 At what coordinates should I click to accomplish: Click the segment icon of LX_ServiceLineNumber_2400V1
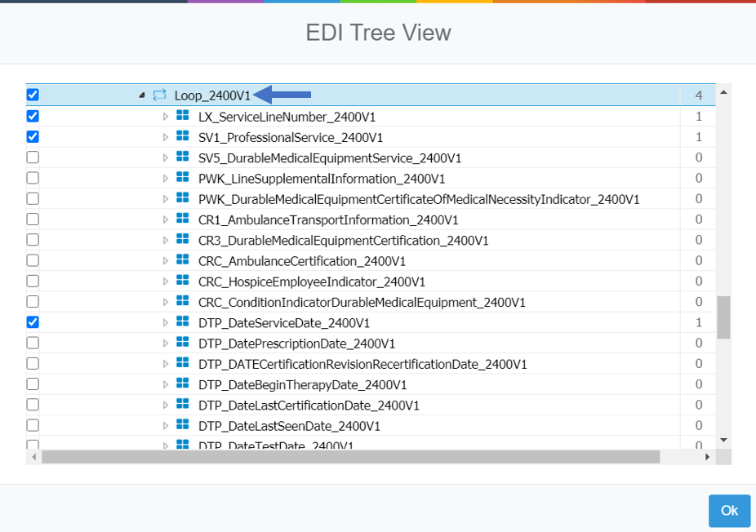click(x=183, y=116)
